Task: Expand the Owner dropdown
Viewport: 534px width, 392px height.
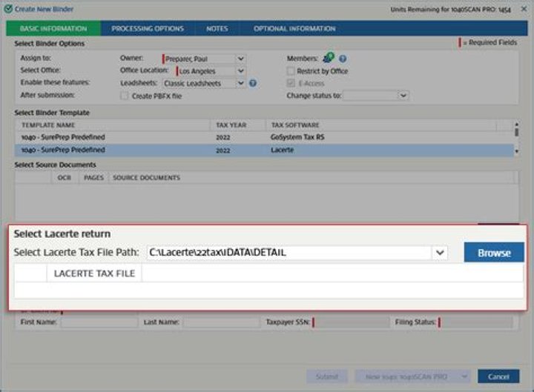Action: [x=240, y=59]
